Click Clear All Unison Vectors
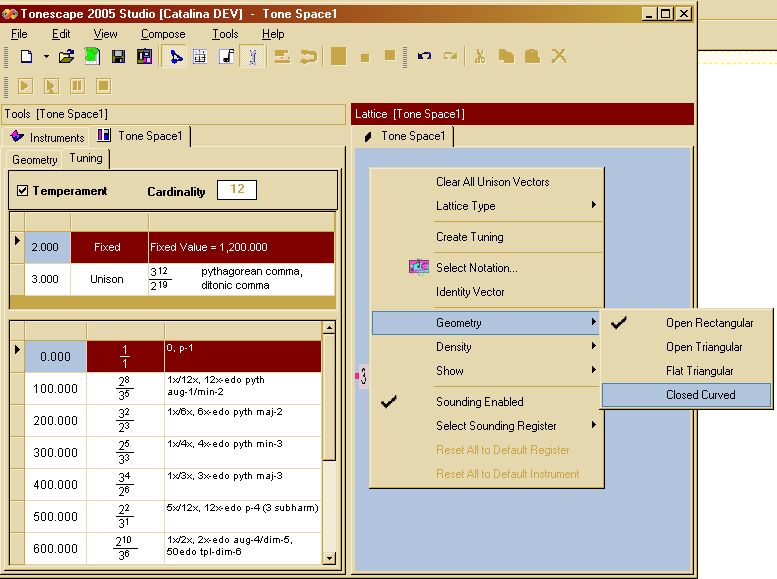 (487, 182)
